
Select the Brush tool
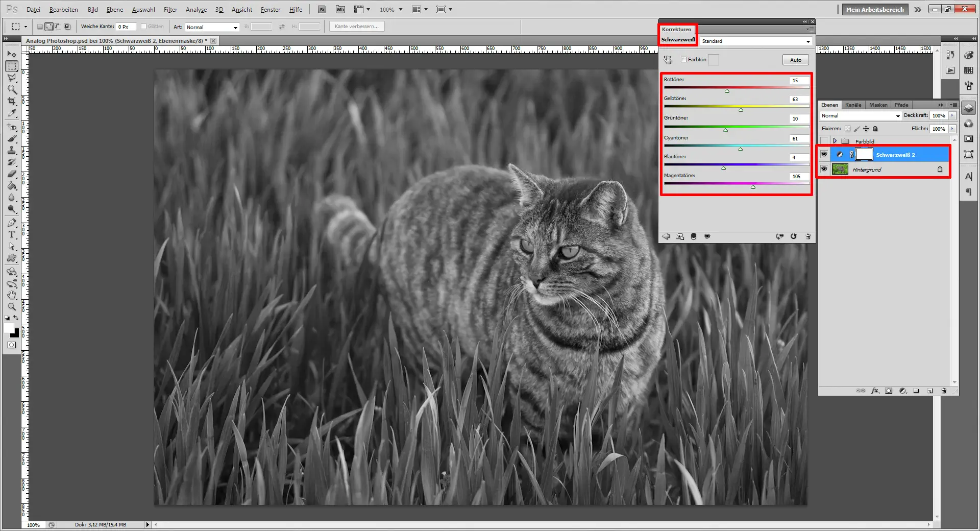11,138
